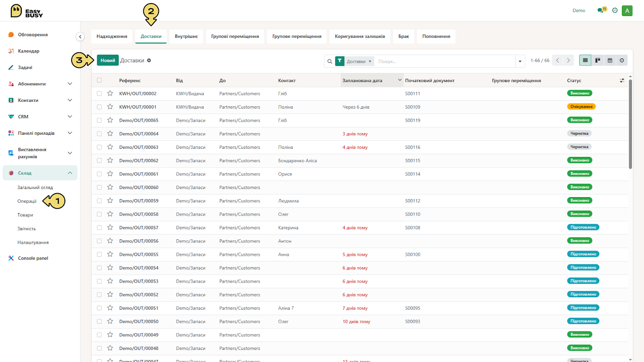The image size is (644, 362).
Task: Tick the checkbox for Demo/OUT/00056
Action: pos(99,241)
